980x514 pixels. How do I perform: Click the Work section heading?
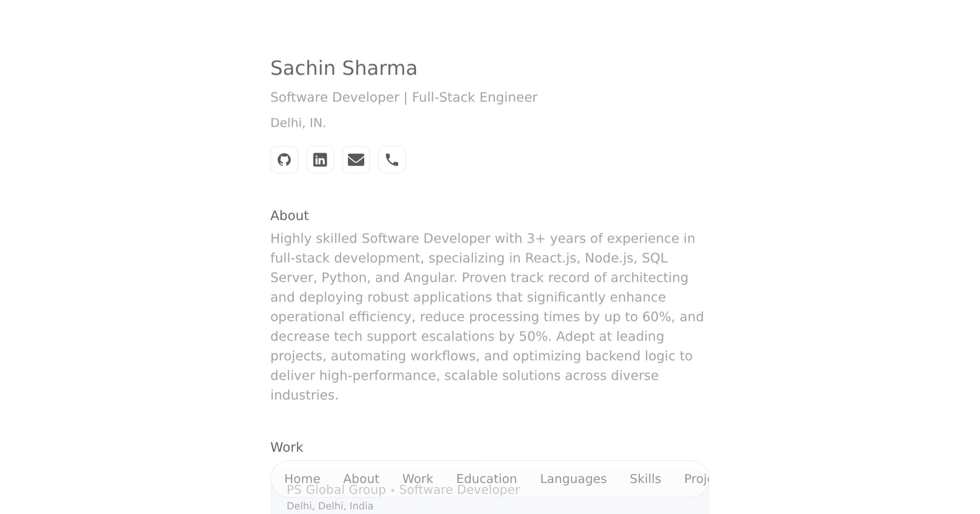(287, 447)
